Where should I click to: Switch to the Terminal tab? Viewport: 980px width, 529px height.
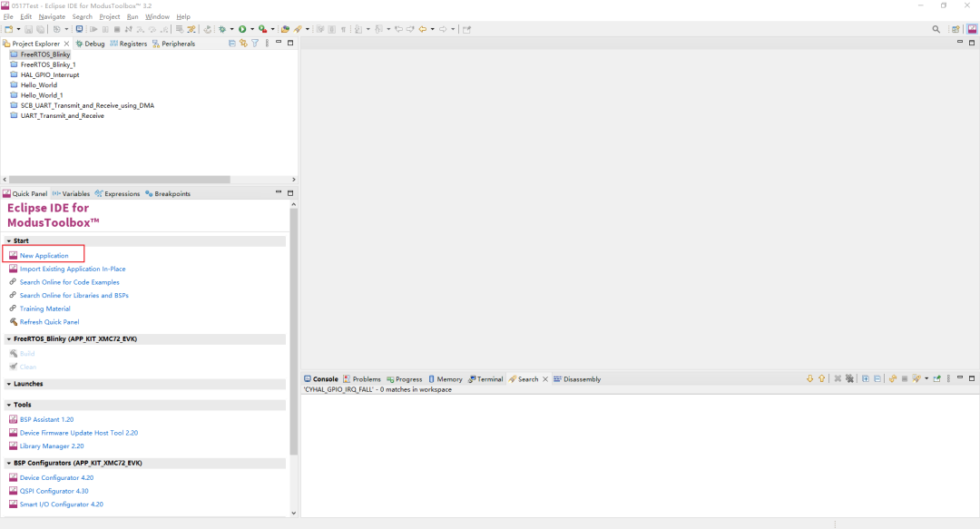coord(490,379)
